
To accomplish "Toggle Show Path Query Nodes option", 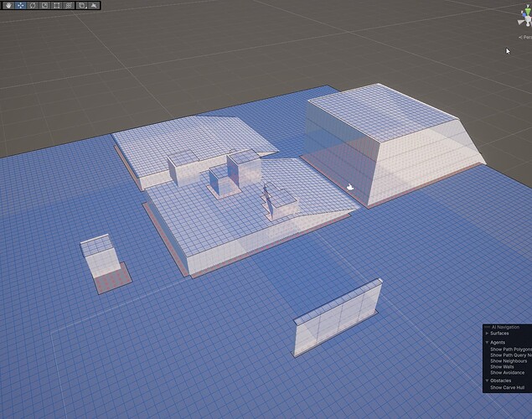I will click(510, 355).
